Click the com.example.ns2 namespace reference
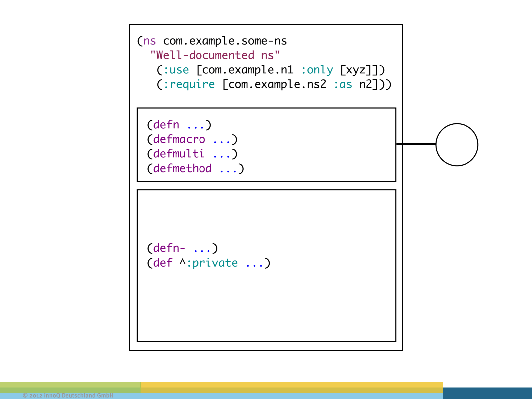Screen dimensions: 532x399 [x=277, y=84]
